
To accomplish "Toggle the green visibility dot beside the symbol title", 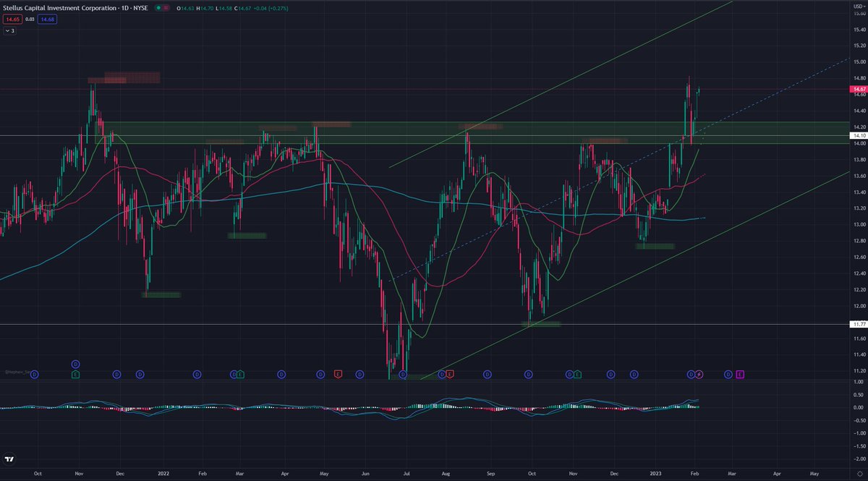I will (x=158, y=7).
